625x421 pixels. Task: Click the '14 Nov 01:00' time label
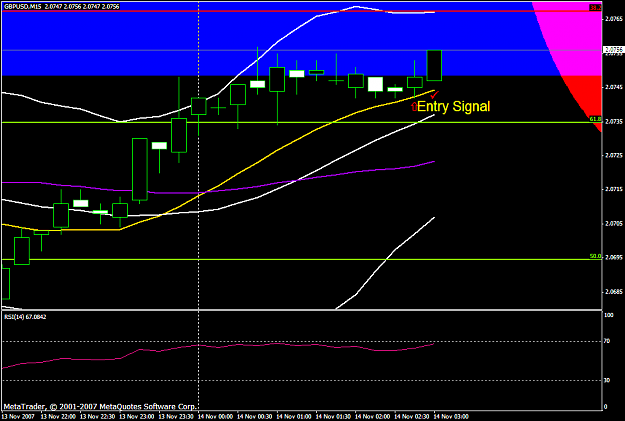pos(294,417)
